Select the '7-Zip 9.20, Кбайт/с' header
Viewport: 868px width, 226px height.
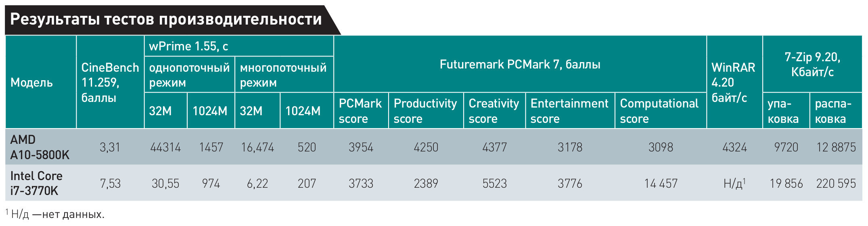[812, 64]
